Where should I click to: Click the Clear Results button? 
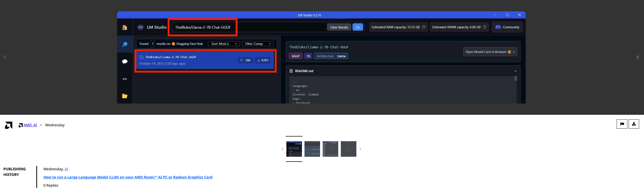tap(339, 27)
